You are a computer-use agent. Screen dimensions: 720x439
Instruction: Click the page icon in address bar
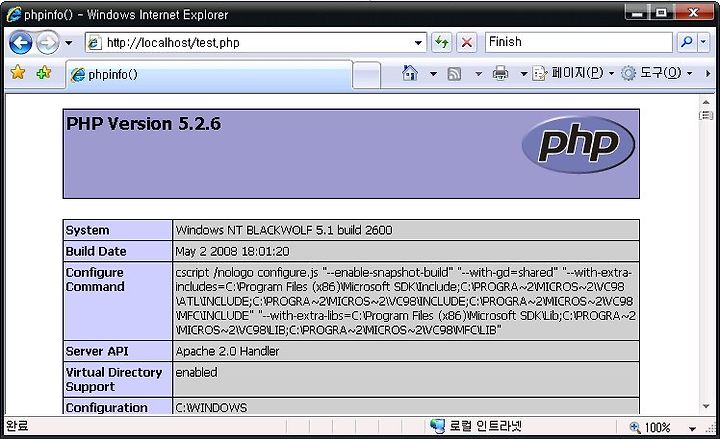point(94,43)
